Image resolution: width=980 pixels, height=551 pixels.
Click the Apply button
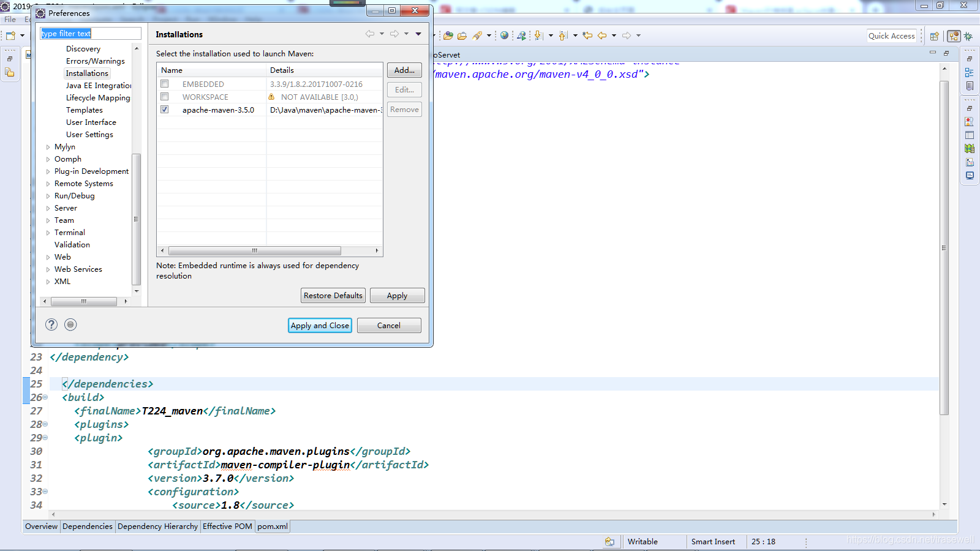pos(397,296)
